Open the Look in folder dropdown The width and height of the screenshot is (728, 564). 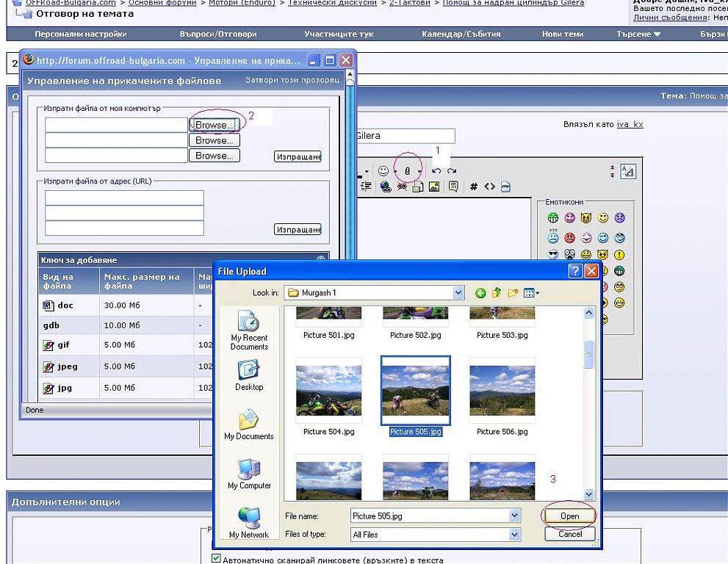click(458, 293)
